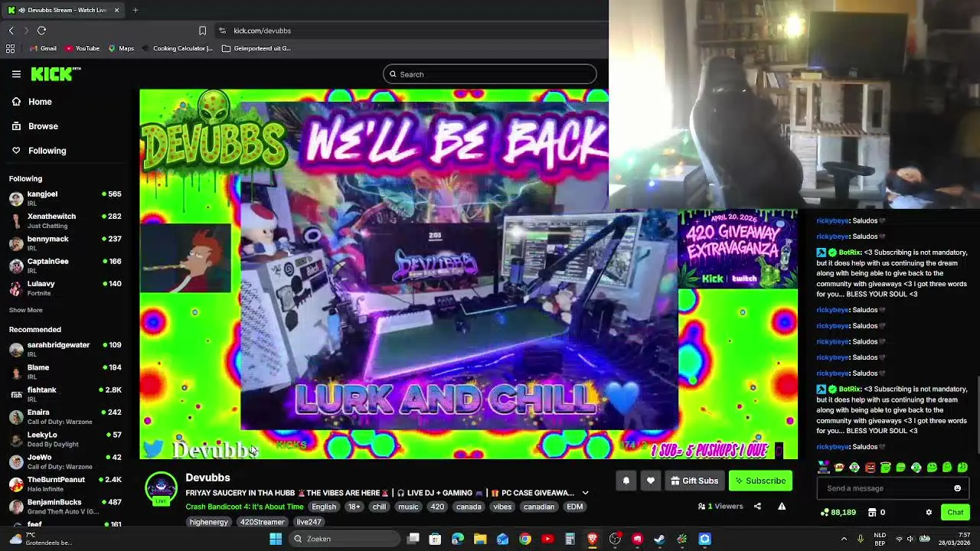Viewport: 980px width, 551px height.
Task: Open Blame recommended channel
Action: [x=66, y=371]
